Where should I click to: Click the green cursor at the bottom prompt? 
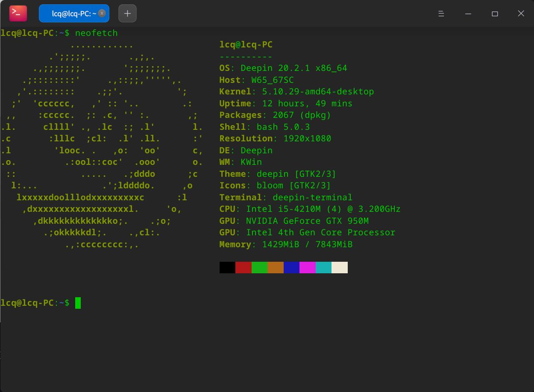(x=78, y=303)
